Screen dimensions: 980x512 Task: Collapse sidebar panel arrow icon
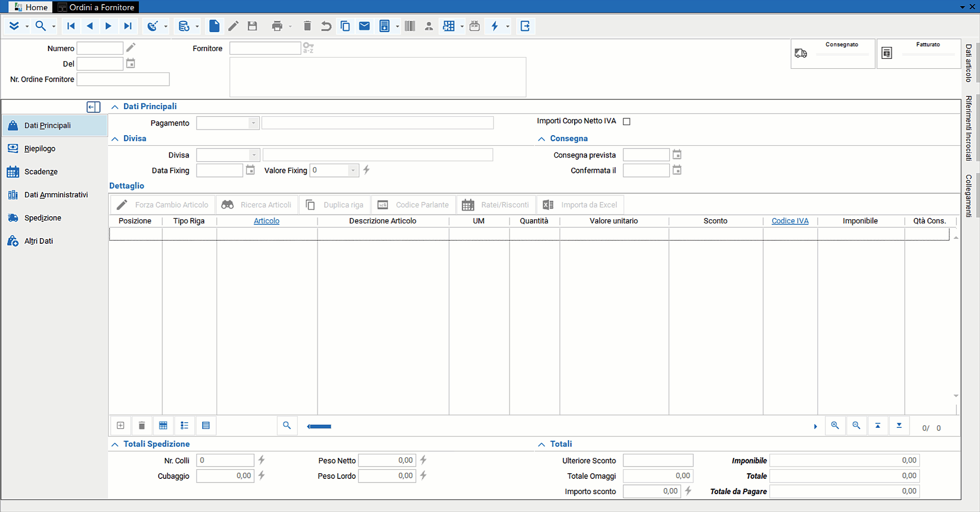coord(93,107)
